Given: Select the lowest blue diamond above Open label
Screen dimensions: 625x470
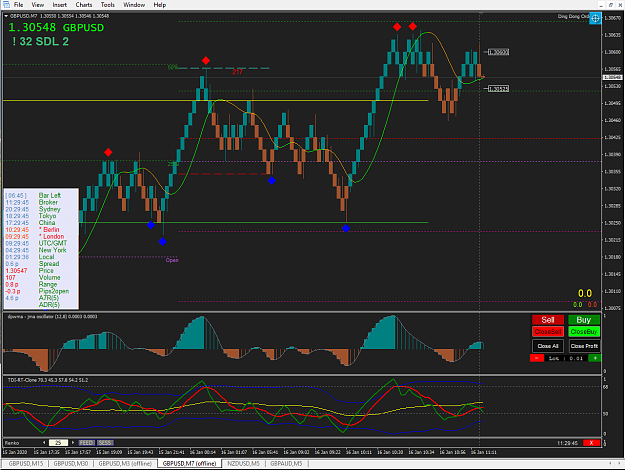Looking at the screenshot, I should click(x=162, y=241).
